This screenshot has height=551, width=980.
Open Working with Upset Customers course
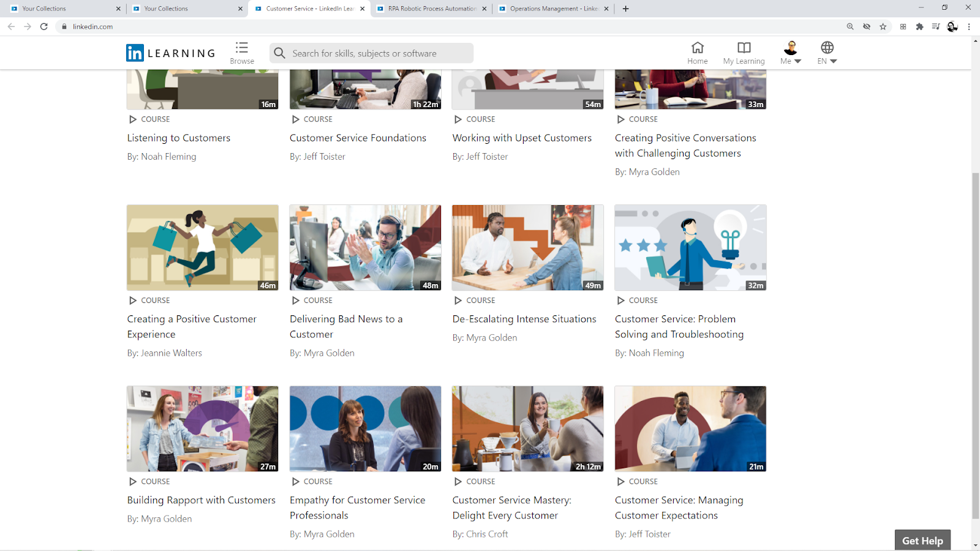coord(522,138)
